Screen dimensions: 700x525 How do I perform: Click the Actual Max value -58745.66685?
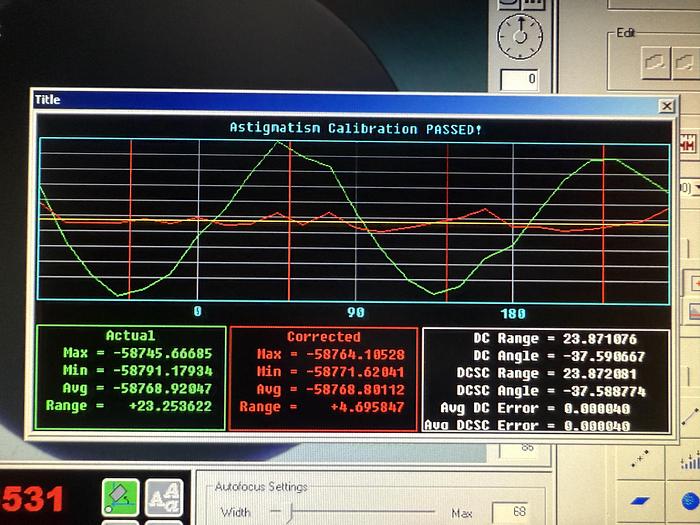click(162, 353)
